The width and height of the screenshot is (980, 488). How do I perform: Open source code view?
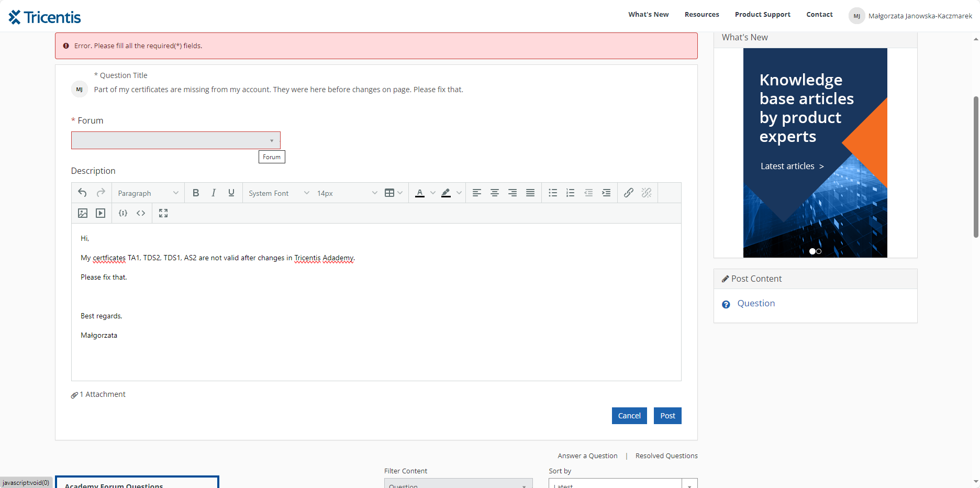[141, 213]
